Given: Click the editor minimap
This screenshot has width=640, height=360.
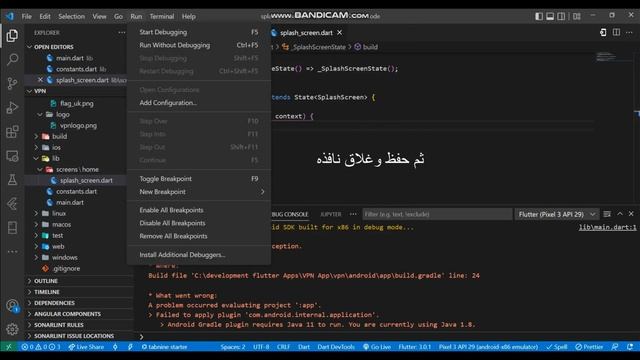Looking at the screenshot, I should [606, 56].
